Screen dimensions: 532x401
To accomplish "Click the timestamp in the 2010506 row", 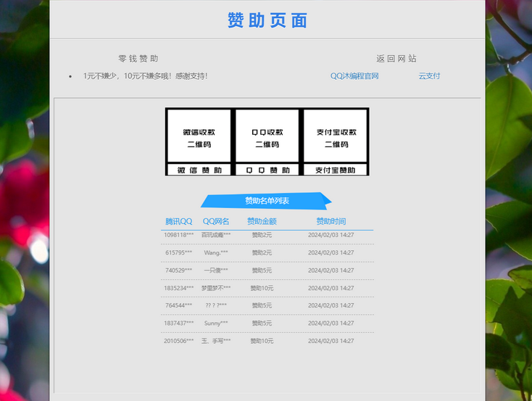I will click(331, 341).
